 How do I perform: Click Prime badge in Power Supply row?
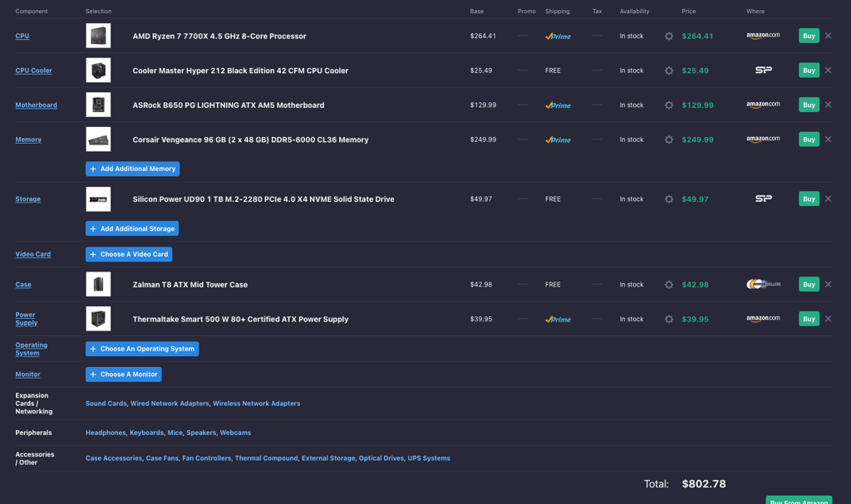click(x=558, y=320)
